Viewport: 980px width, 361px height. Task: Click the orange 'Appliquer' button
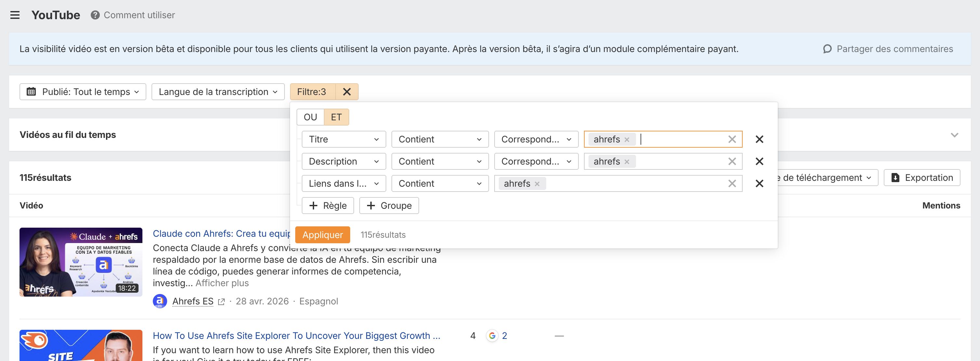tap(323, 235)
